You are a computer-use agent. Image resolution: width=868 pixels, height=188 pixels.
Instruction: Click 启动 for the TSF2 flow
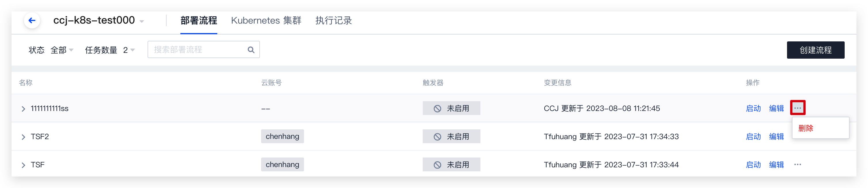(x=753, y=137)
